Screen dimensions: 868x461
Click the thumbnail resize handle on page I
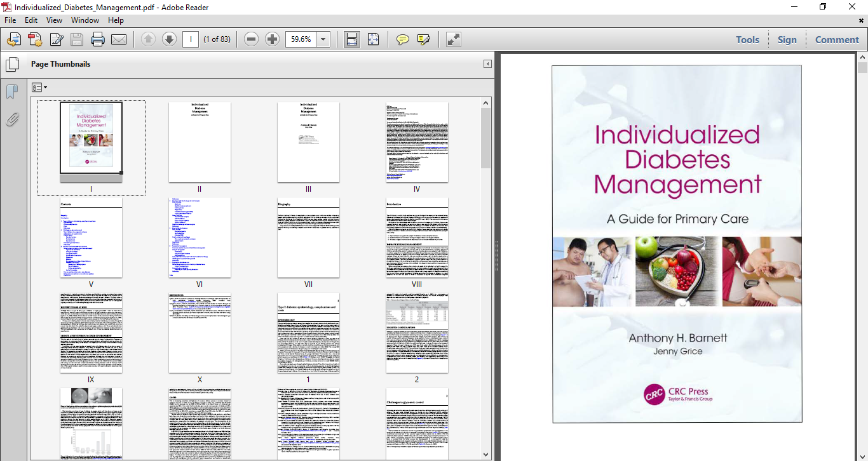click(121, 172)
